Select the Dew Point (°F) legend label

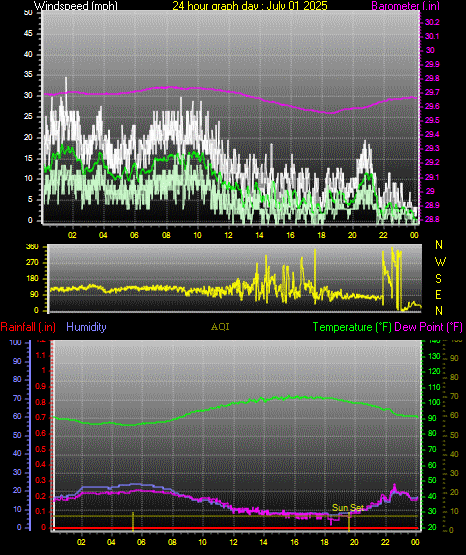point(428,327)
